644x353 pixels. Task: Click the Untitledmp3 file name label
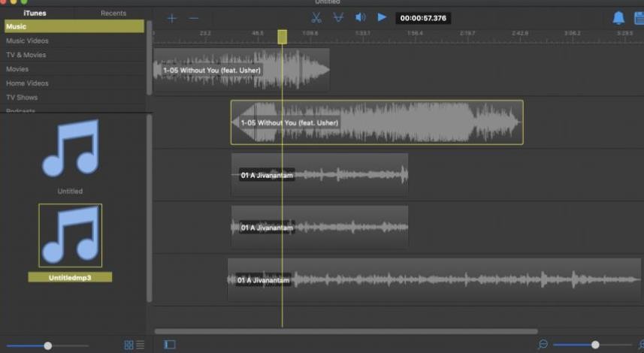[x=70, y=277]
